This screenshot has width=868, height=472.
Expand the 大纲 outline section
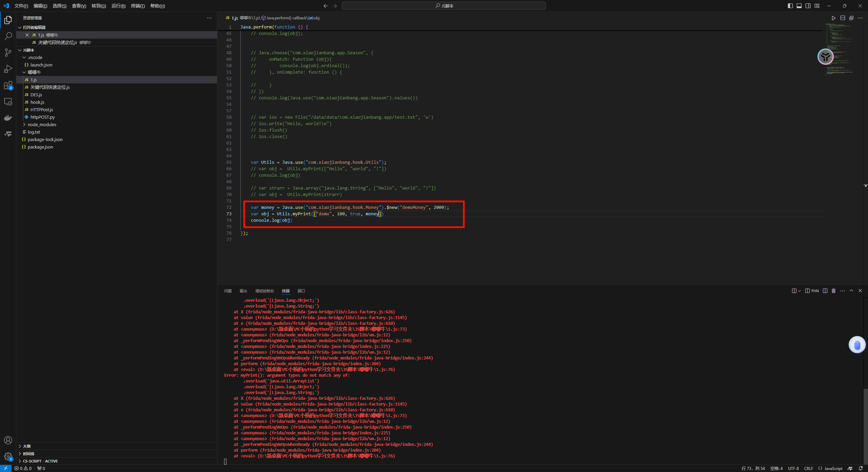(x=27, y=446)
